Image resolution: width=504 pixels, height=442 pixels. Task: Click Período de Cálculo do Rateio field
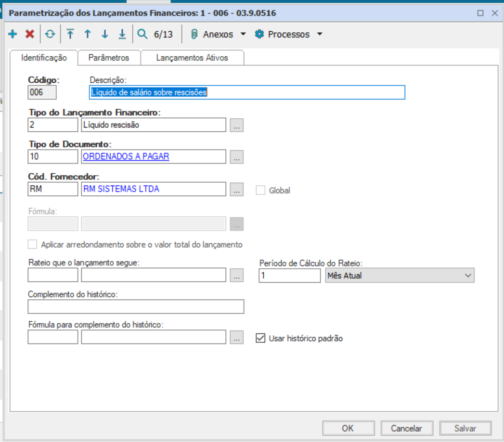(290, 275)
